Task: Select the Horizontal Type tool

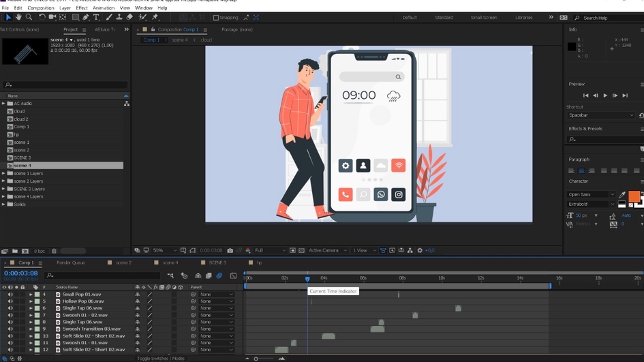Action: pyautogui.click(x=96, y=17)
